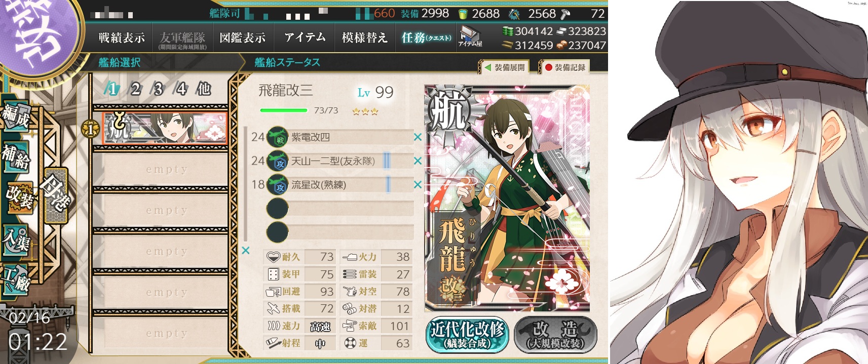The image size is (868, 364).
Task: Switch to fleet tab 2
Action: [x=135, y=89]
